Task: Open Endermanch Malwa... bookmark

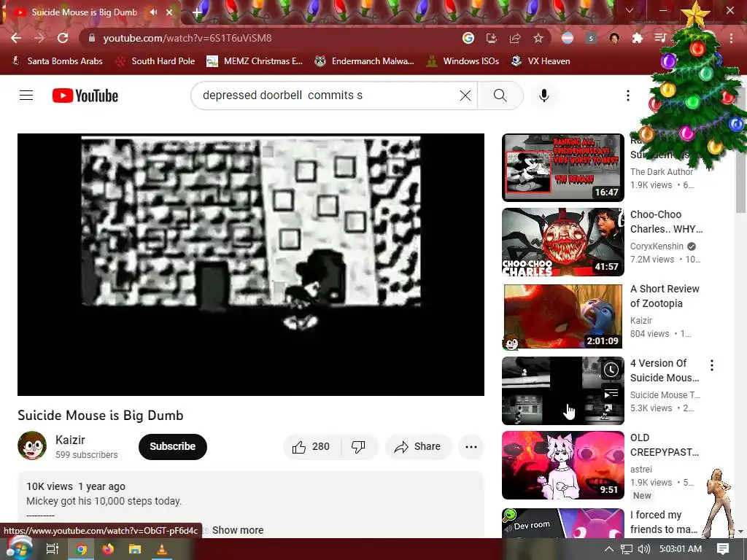Action: (365, 61)
